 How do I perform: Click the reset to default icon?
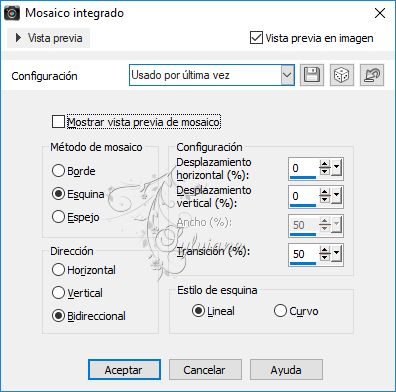[372, 75]
